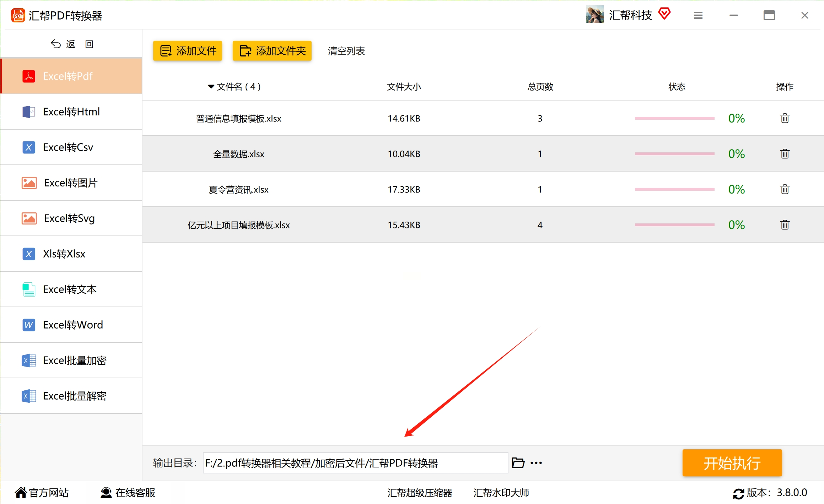Viewport: 824px width, 504px height.
Task: Check for updates via version refresh icon
Action: click(738, 493)
